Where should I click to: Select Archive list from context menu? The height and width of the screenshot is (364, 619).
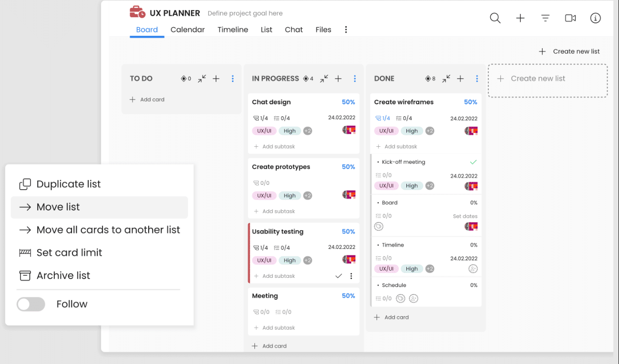tap(63, 275)
